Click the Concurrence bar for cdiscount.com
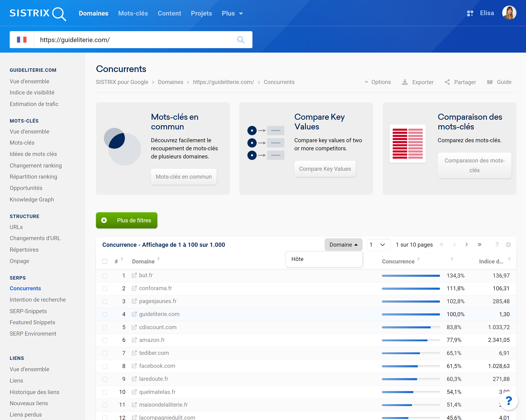Screen dimensions: 526x420 (411, 327)
